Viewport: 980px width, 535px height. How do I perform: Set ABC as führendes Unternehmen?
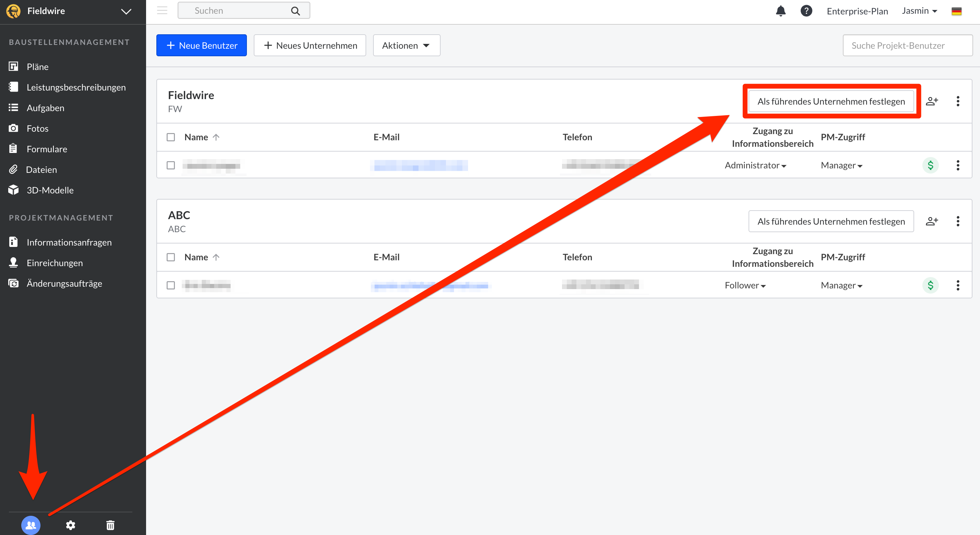pos(831,221)
